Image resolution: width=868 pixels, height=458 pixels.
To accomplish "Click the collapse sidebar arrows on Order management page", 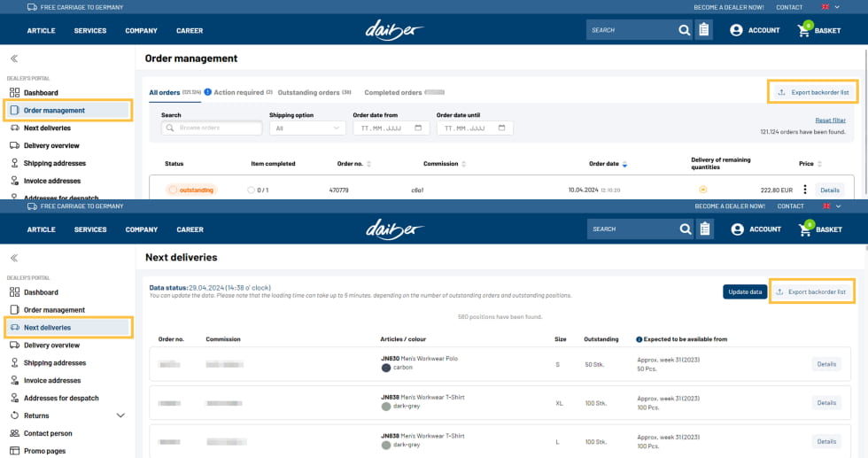I will [14, 58].
